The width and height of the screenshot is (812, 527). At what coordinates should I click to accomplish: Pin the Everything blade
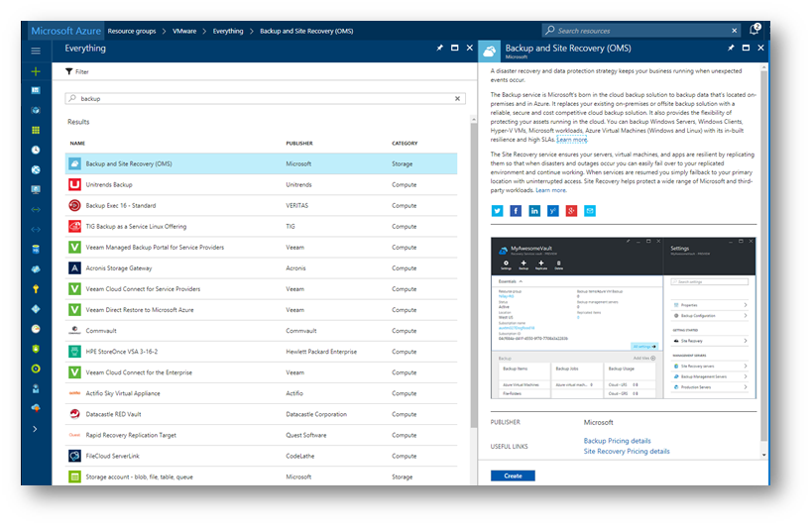click(x=439, y=48)
